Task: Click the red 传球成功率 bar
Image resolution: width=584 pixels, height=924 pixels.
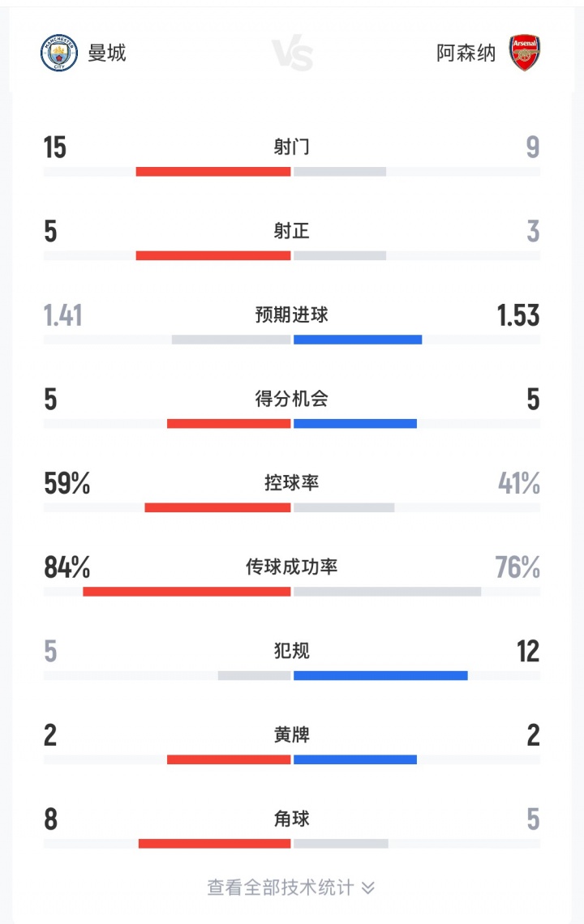Action: coord(187,592)
